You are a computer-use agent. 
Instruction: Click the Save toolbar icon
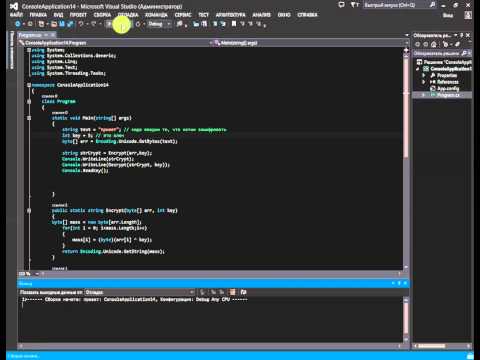(62, 24)
